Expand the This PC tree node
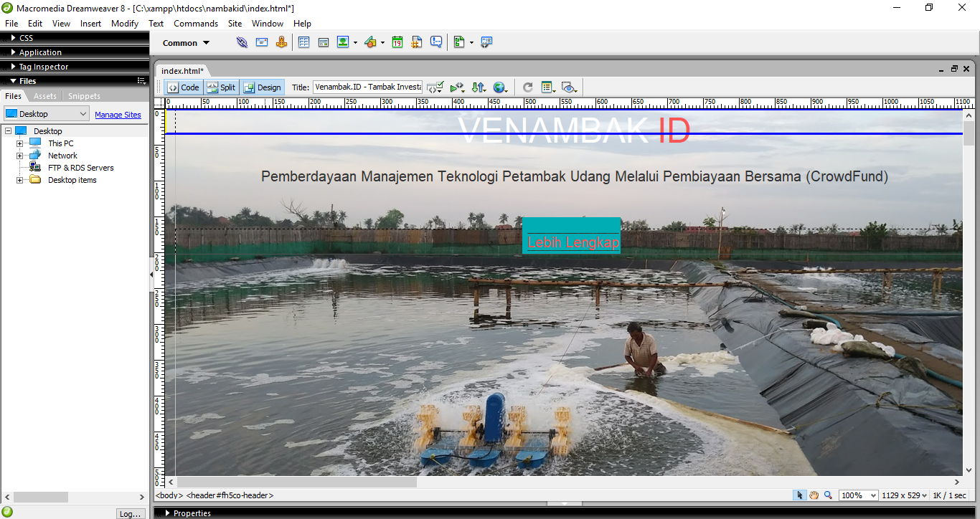 tap(20, 143)
